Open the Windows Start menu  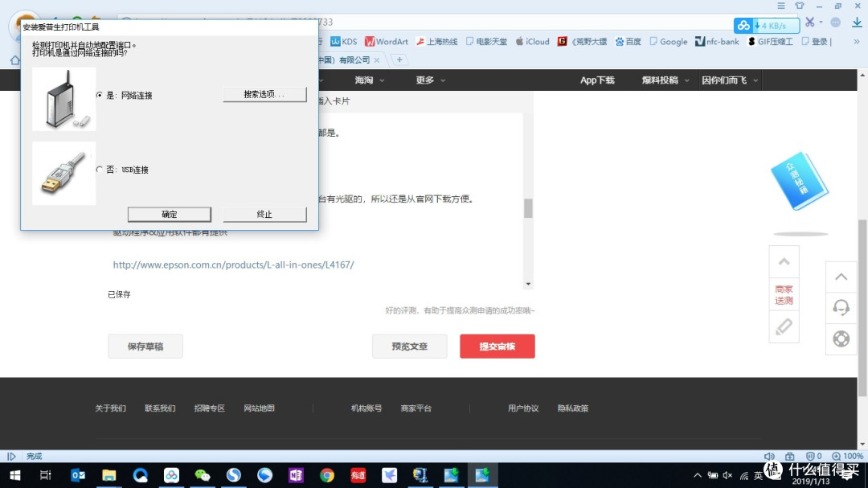15,475
